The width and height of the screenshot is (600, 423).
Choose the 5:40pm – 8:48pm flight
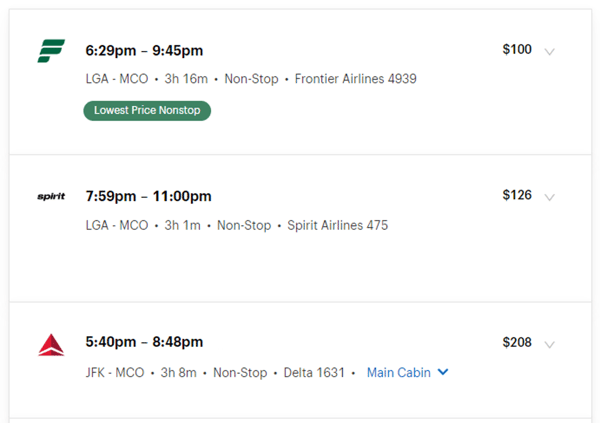coord(144,343)
